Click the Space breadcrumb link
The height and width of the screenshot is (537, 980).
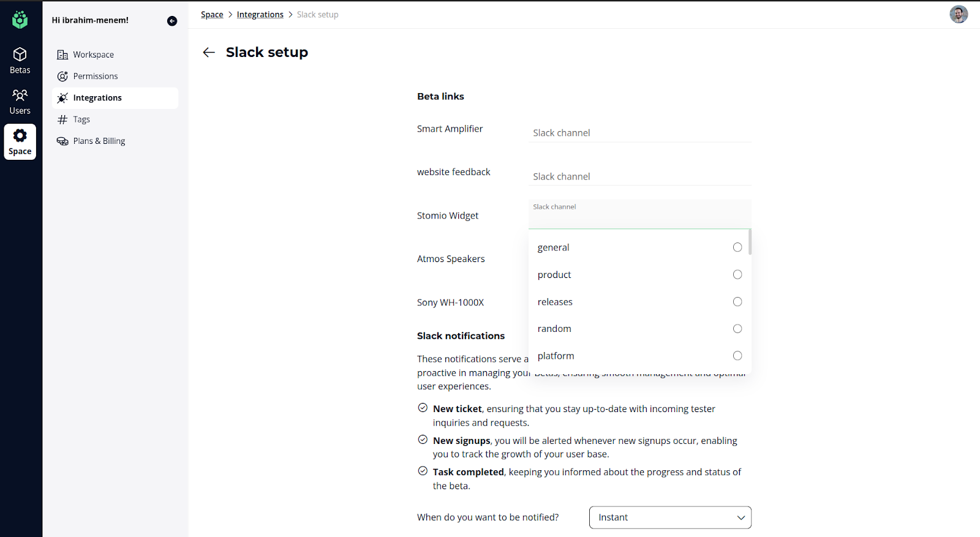[x=212, y=15]
